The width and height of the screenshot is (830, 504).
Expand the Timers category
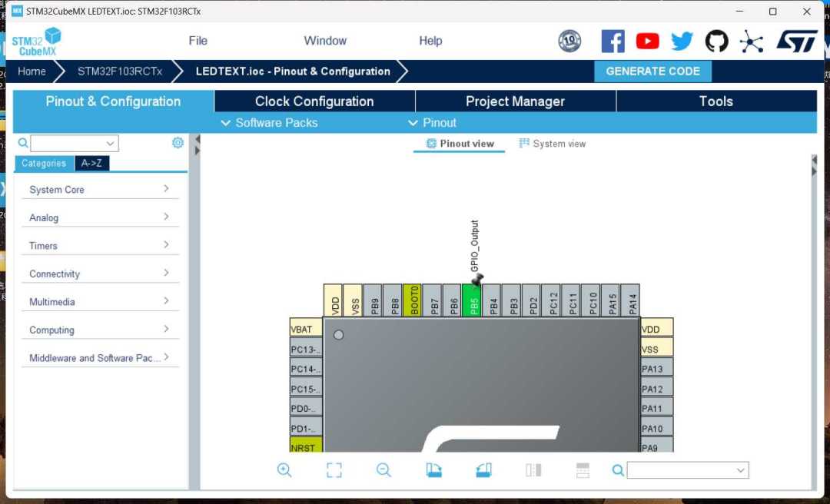(100, 245)
